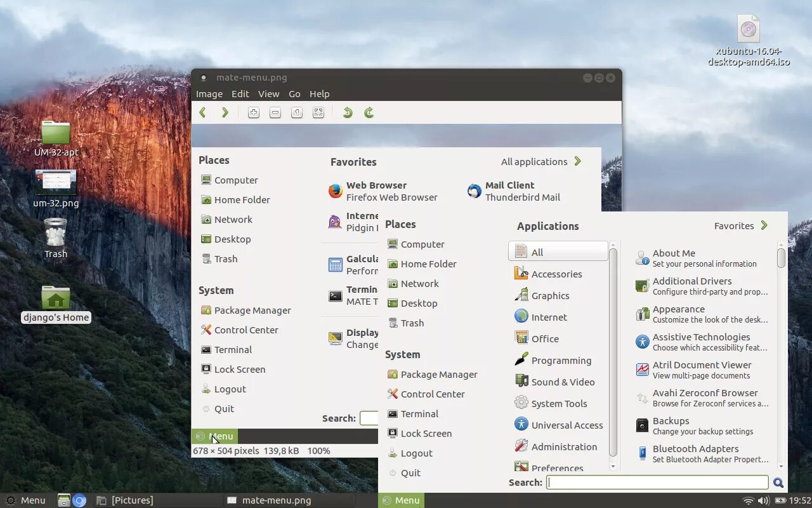The image size is (812, 508).
Task: Open the Image menu
Action: tap(209, 93)
